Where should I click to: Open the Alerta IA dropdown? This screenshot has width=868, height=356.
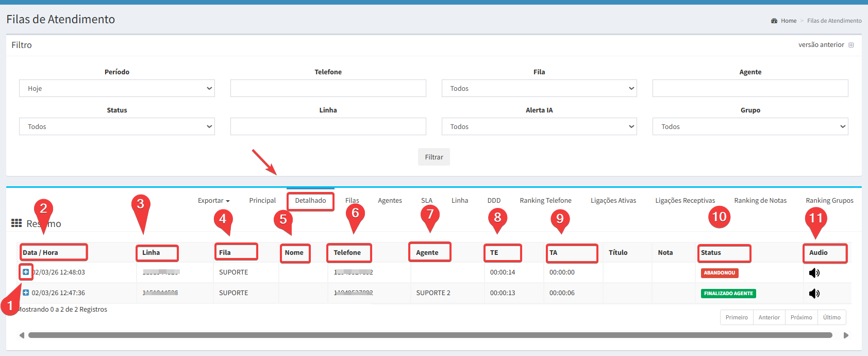[x=539, y=126]
